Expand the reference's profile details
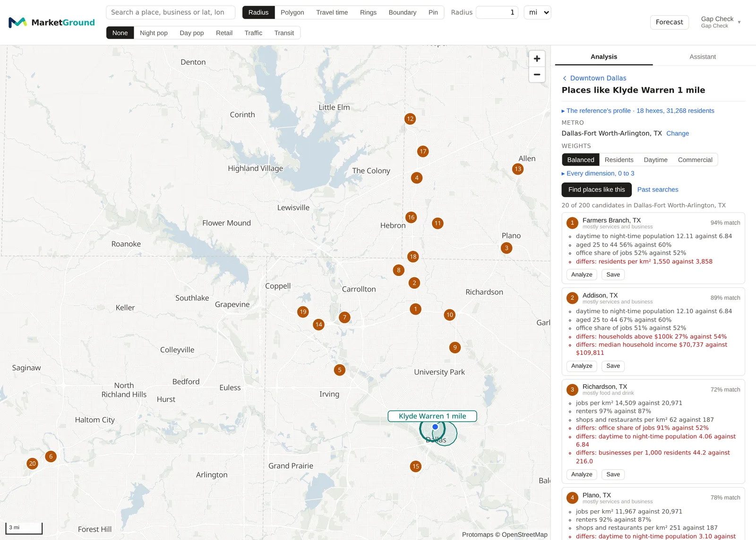Viewport: 756px width, 540px height. (638, 111)
